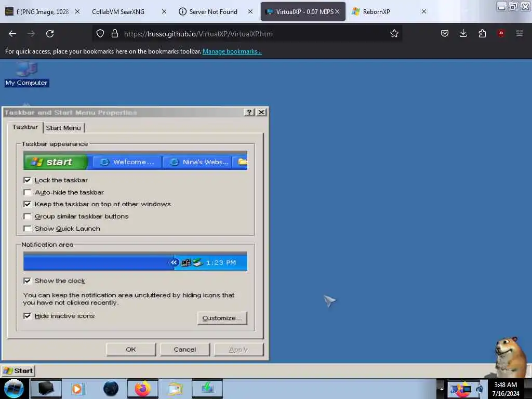Enable Auto-hide the taskbar
Image resolution: width=532 pixels, height=399 pixels.
click(x=27, y=192)
